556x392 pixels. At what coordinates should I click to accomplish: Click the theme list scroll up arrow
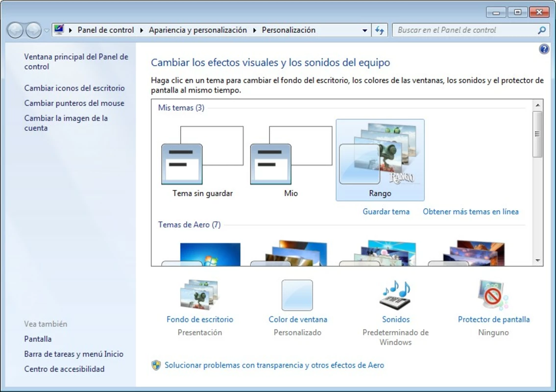click(537, 105)
